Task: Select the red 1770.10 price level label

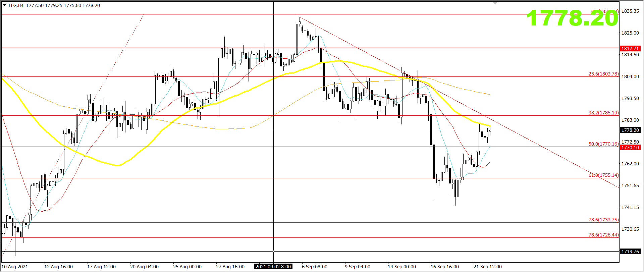Action: pos(630,148)
